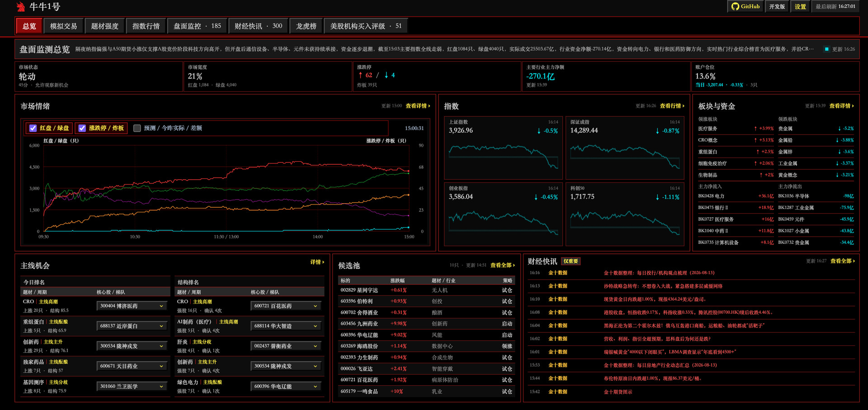This screenshot has width=868, height=410.
Task: Open the 盘面监控 · 185 tab
Action: coord(197,26)
